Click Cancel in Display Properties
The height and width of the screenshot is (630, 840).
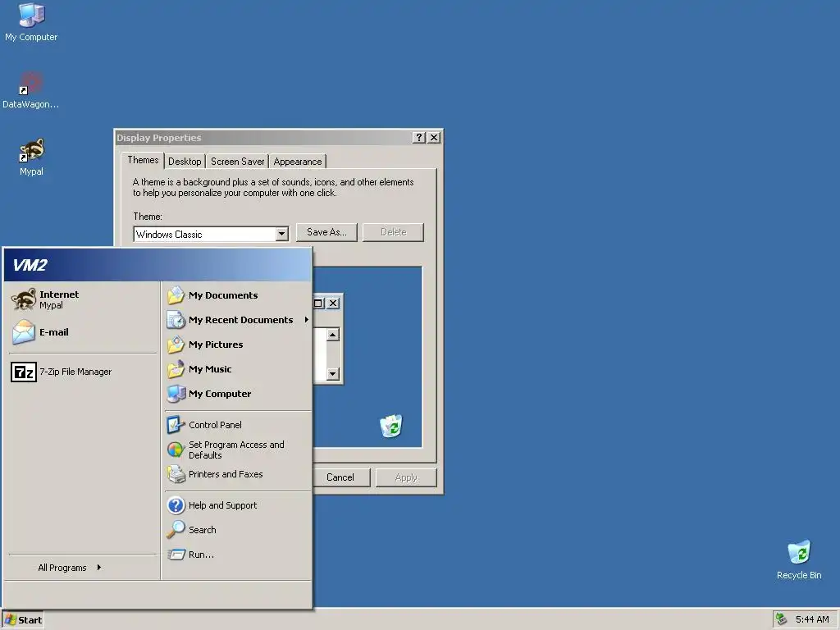coord(340,477)
